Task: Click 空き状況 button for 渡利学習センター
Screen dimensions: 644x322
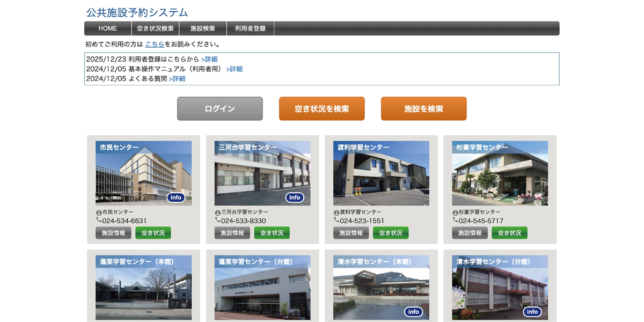Action: pyautogui.click(x=391, y=233)
